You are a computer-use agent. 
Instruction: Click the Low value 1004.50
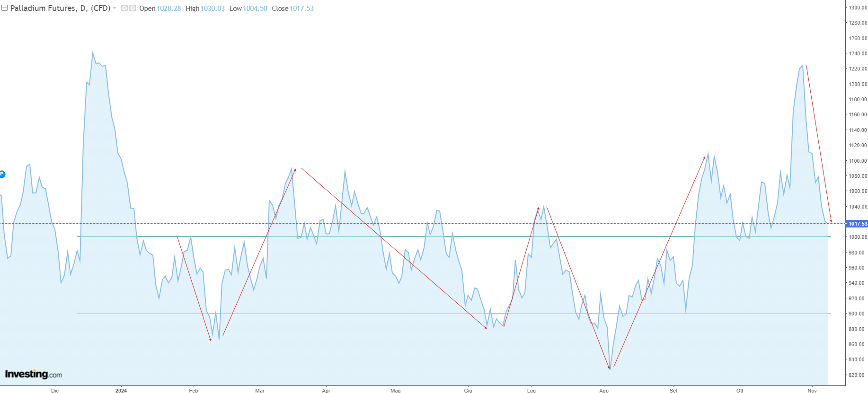click(255, 9)
